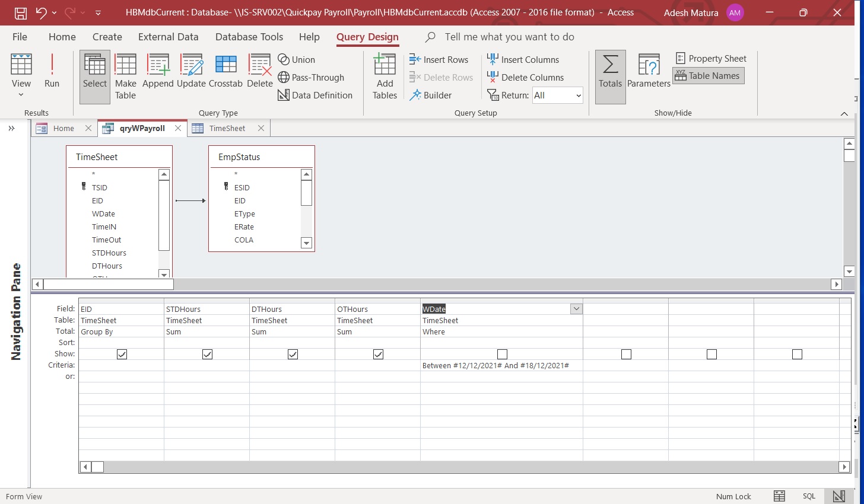Toggle the Table Names row
This screenshot has height=504, width=864.
[x=708, y=76]
